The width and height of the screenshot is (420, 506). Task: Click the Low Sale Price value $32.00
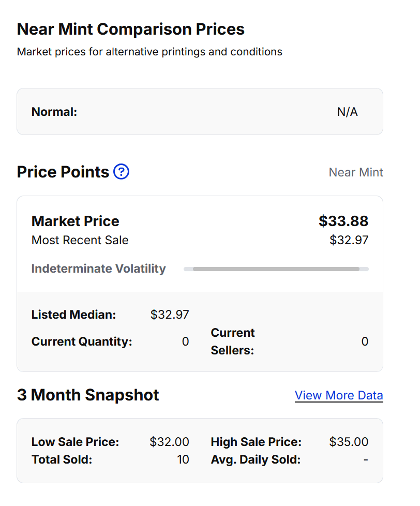click(x=170, y=442)
